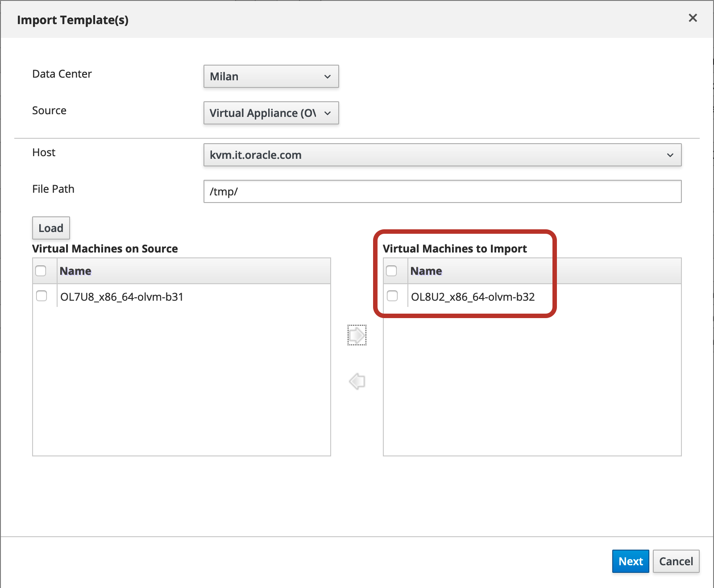The height and width of the screenshot is (588, 714).
Task: Select the OL8U2_x86_64-olvm-b32 row name
Action: [x=473, y=297]
